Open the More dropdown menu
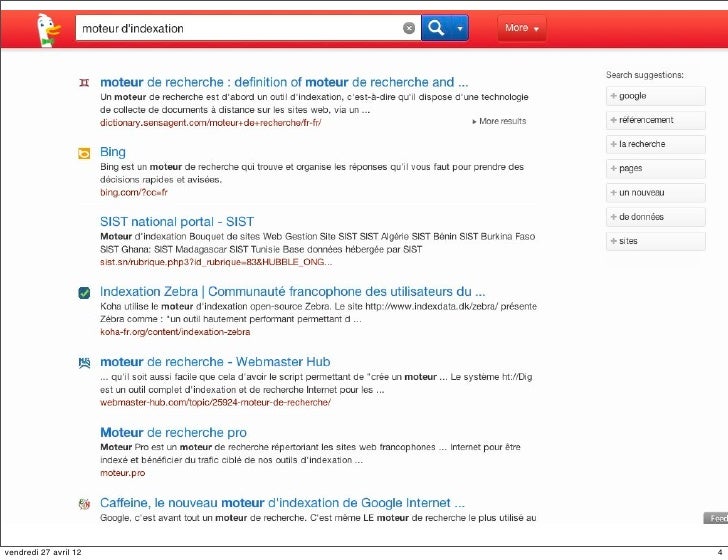Image resolution: width=728 pixels, height=560 pixels. click(522, 28)
